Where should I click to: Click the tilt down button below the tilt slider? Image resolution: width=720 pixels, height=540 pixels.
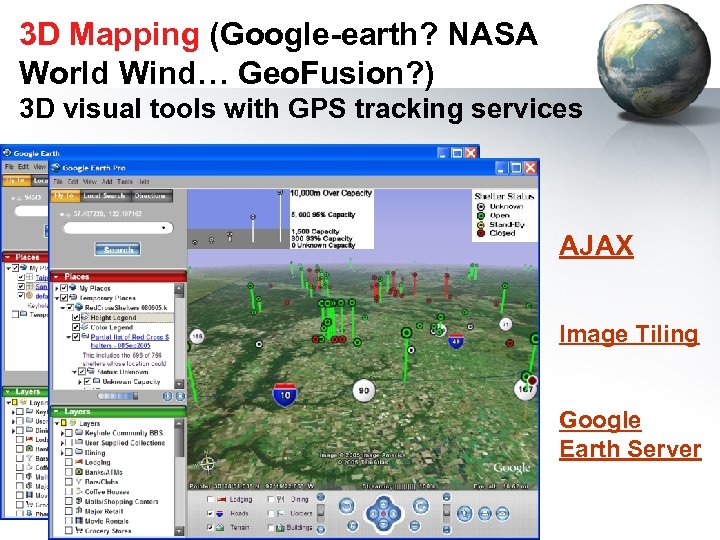(x=447, y=529)
